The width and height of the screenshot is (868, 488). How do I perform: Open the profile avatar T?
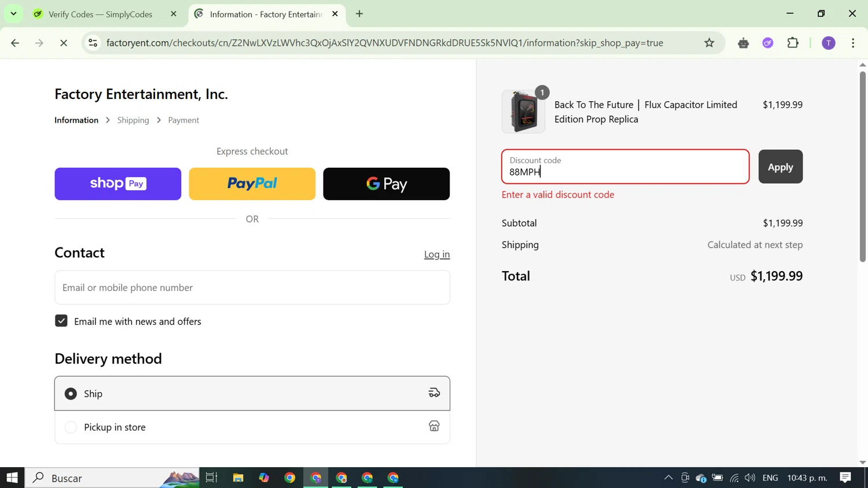tap(829, 43)
